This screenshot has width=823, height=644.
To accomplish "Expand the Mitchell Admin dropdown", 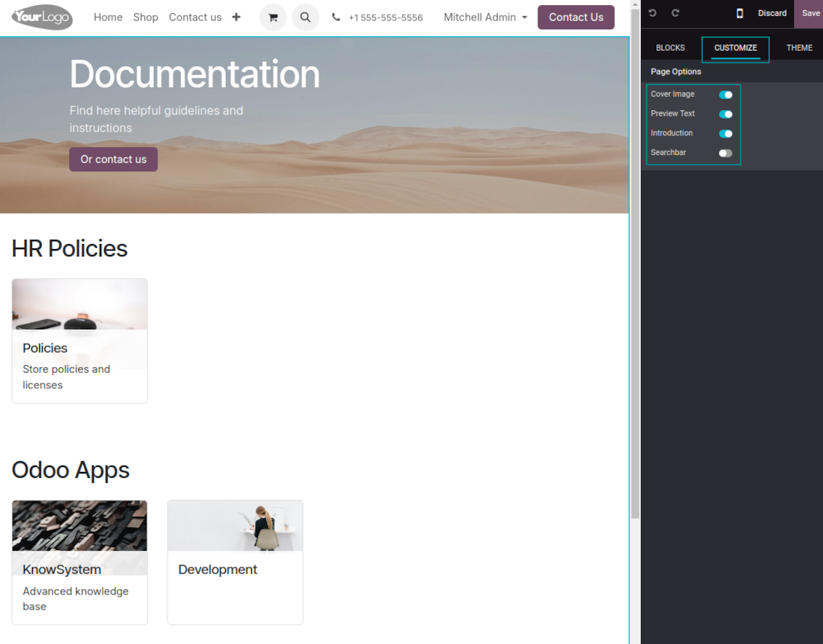I will pyautogui.click(x=485, y=17).
